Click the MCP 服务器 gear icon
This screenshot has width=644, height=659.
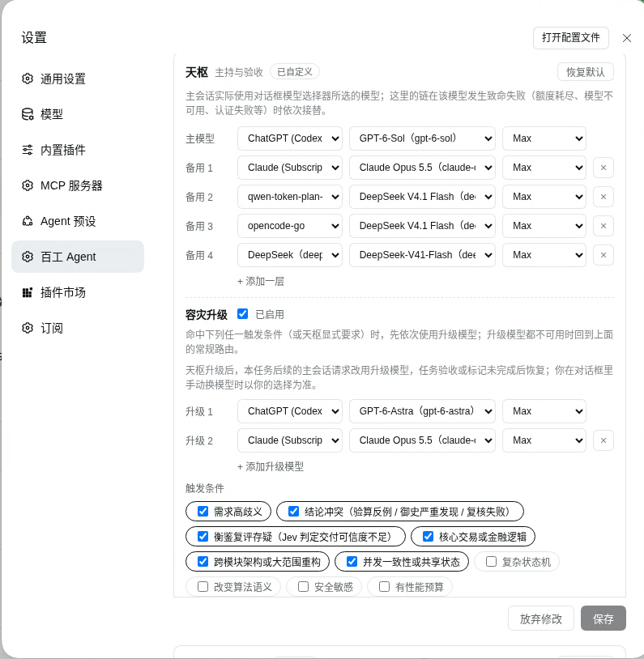28,185
